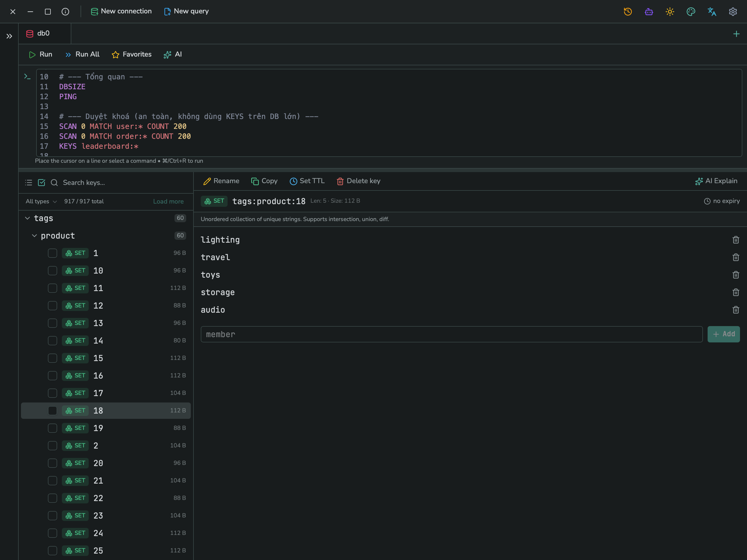Run the current command
The image size is (747, 560).
[41, 54]
